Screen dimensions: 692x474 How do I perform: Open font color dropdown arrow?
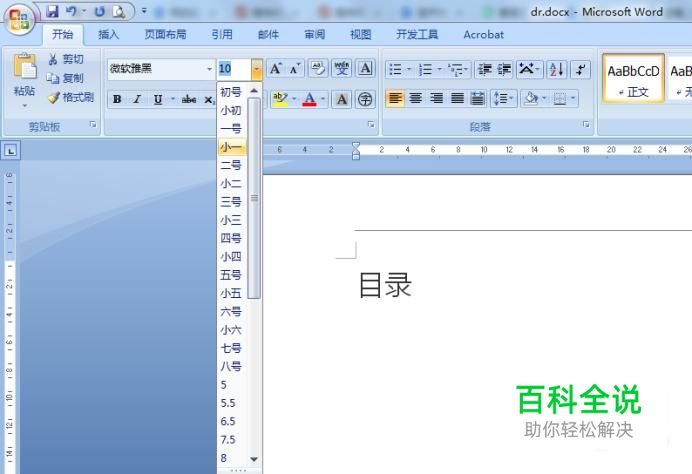[x=323, y=99]
